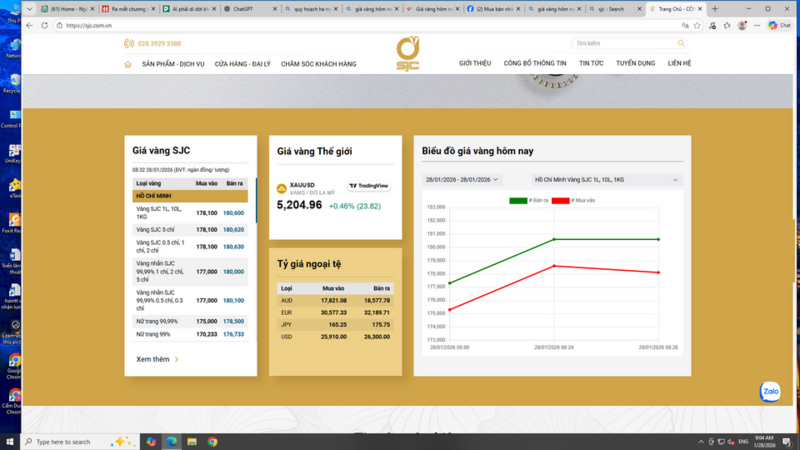Image resolution: width=800 pixels, height=450 pixels.
Task: Click the browser back arrow
Action: tap(12, 25)
